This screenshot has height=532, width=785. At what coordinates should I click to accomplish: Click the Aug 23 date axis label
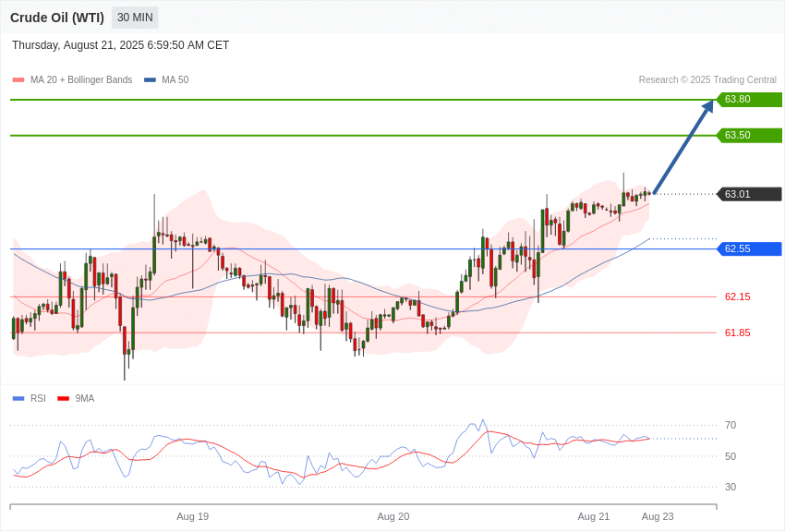[x=658, y=516]
